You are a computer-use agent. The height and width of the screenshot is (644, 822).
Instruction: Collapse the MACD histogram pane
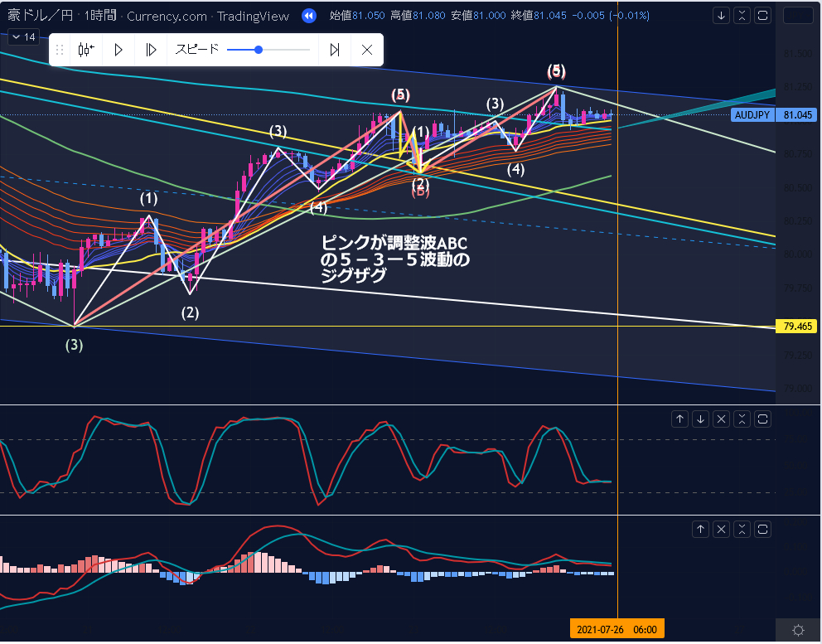click(742, 529)
